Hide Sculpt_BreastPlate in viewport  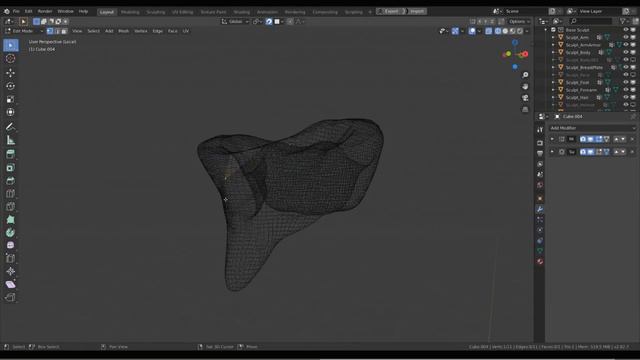click(626, 67)
